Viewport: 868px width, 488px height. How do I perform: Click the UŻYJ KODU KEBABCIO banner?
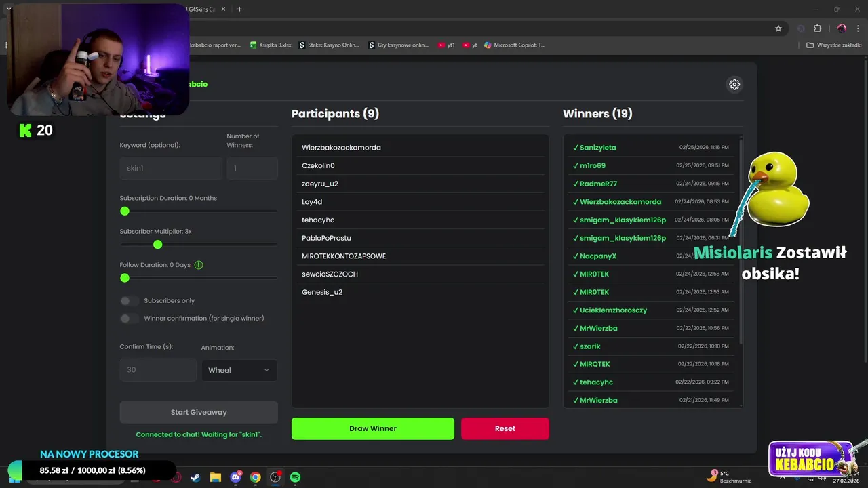[810, 459]
